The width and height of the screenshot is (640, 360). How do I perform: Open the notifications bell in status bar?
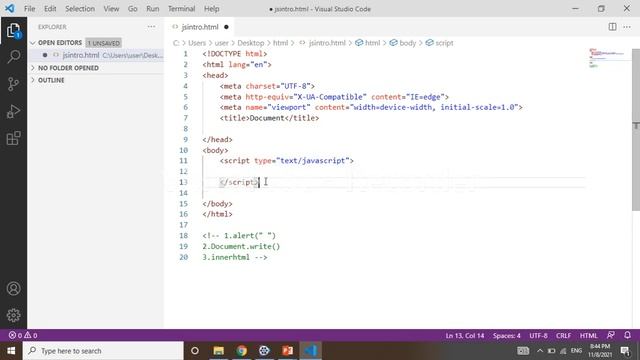(x=627, y=335)
